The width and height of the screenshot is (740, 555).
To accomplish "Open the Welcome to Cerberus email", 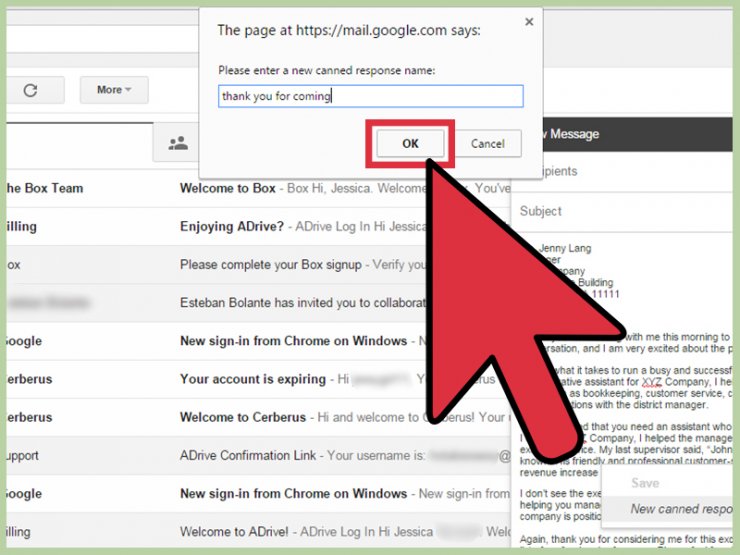I will point(300,418).
